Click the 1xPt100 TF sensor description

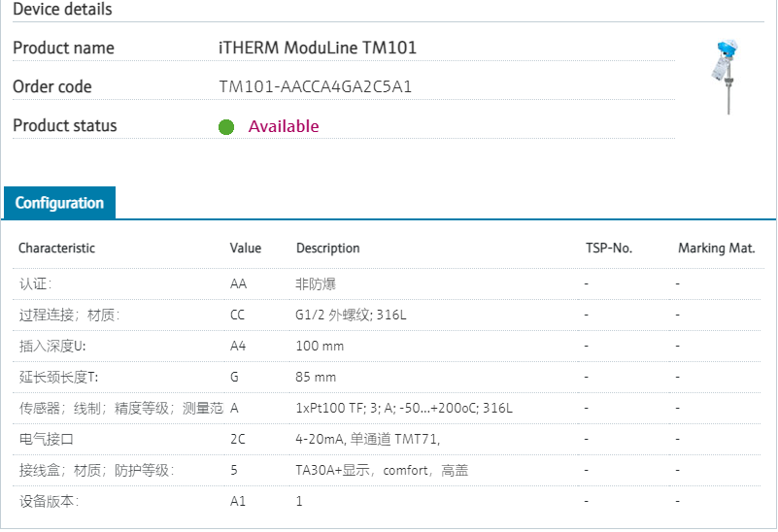coord(404,408)
